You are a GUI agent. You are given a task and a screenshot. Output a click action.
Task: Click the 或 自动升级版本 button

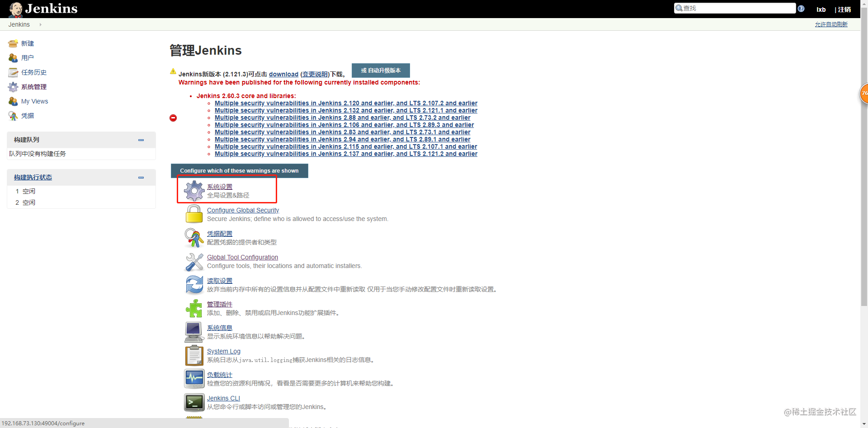pyautogui.click(x=381, y=71)
